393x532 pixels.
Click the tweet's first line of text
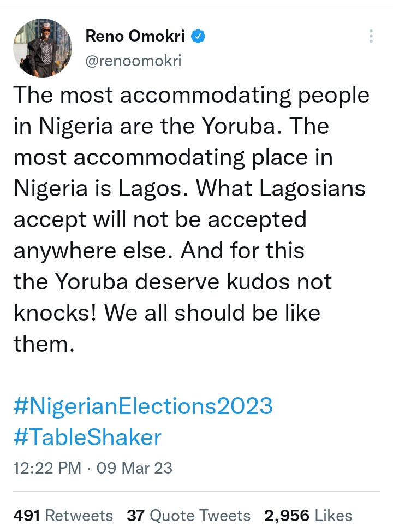pyautogui.click(x=191, y=96)
